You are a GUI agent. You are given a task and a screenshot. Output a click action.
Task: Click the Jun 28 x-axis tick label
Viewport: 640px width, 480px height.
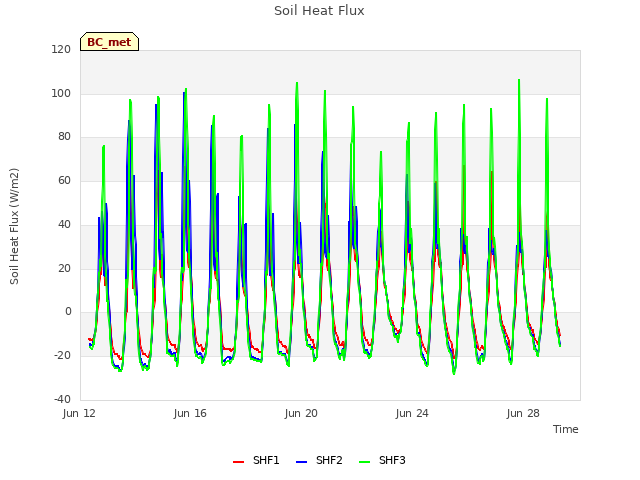coord(523,413)
